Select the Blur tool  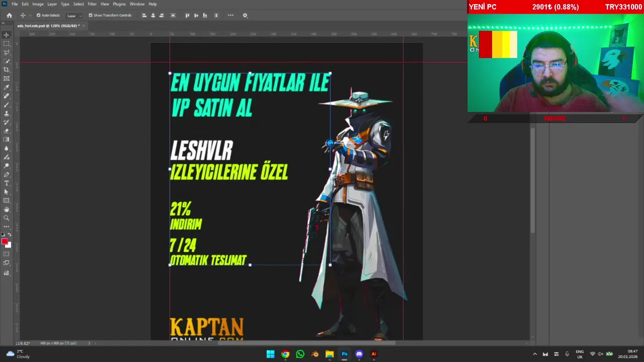pos(7,148)
